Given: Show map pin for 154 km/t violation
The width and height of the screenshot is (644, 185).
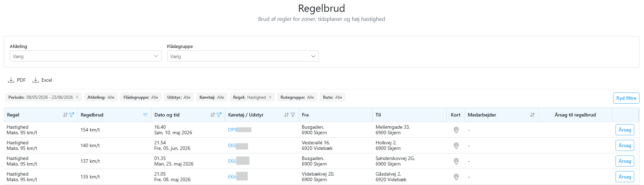Looking at the screenshot, I should pos(456,130).
